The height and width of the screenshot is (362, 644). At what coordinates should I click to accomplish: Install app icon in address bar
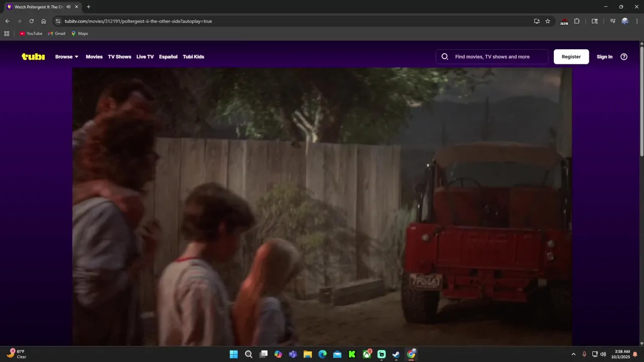pos(537,21)
